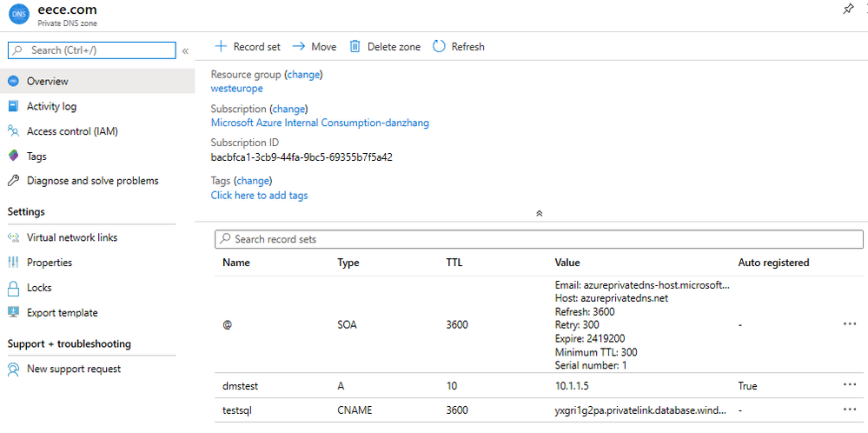
Task: Open the Export template menu item
Action: point(62,313)
